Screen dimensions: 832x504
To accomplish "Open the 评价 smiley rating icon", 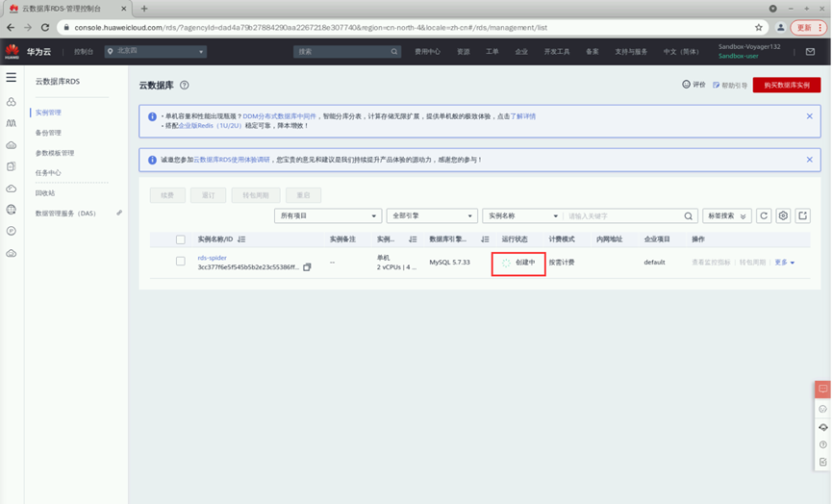I will [686, 85].
